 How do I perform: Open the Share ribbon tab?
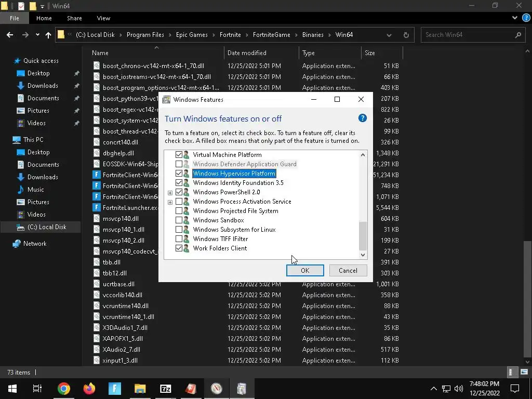point(74,18)
